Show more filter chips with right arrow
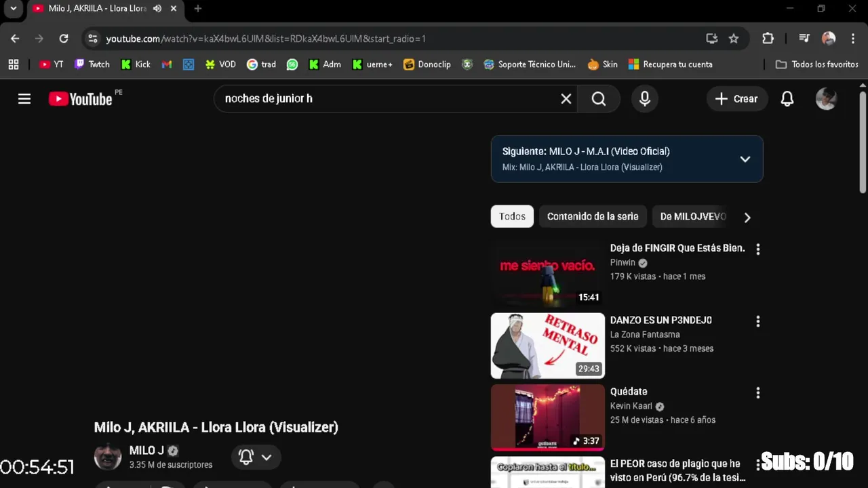The width and height of the screenshot is (868, 488). (x=747, y=218)
